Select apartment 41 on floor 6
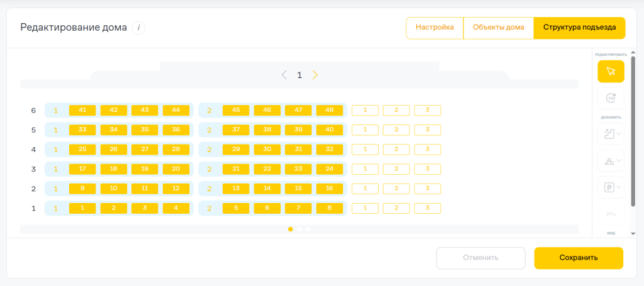 coord(82,110)
